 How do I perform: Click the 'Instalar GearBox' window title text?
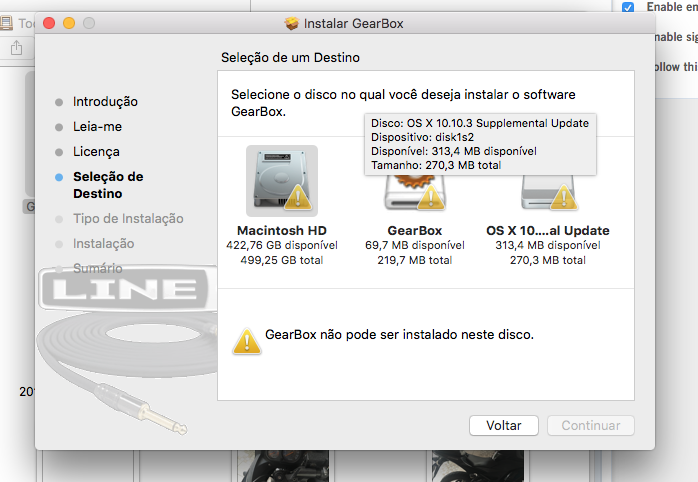point(353,23)
